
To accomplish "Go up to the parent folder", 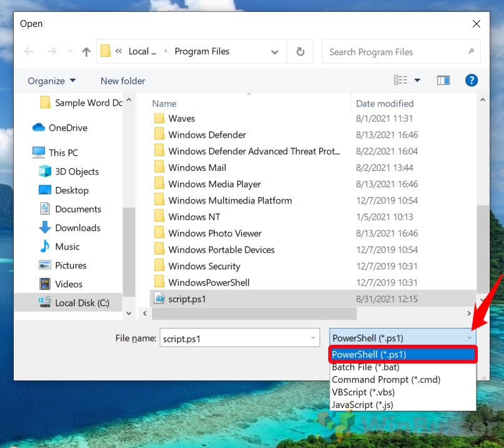I will coord(86,52).
